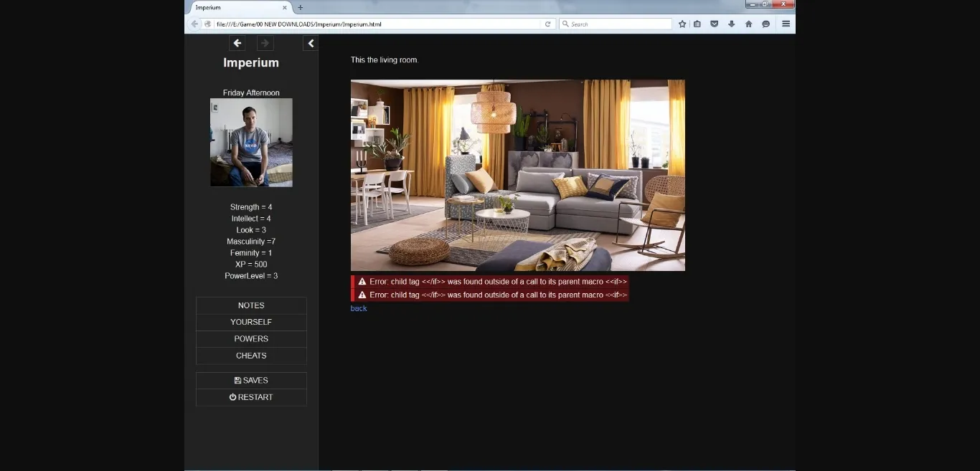This screenshot has width=980, height=471.
Task: Click the back link below the errors
Action: click(x=358, y=308)
